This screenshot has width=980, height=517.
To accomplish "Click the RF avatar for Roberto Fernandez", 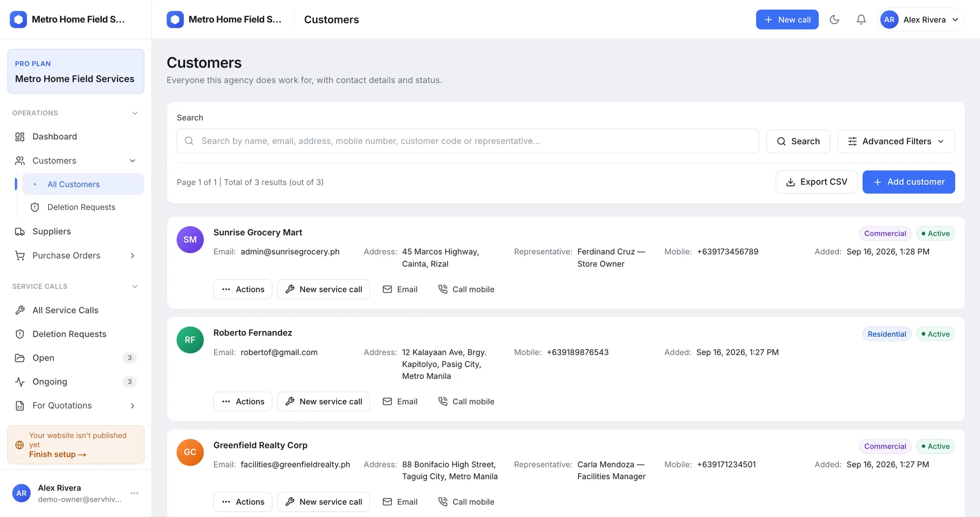I will [190, 340].
